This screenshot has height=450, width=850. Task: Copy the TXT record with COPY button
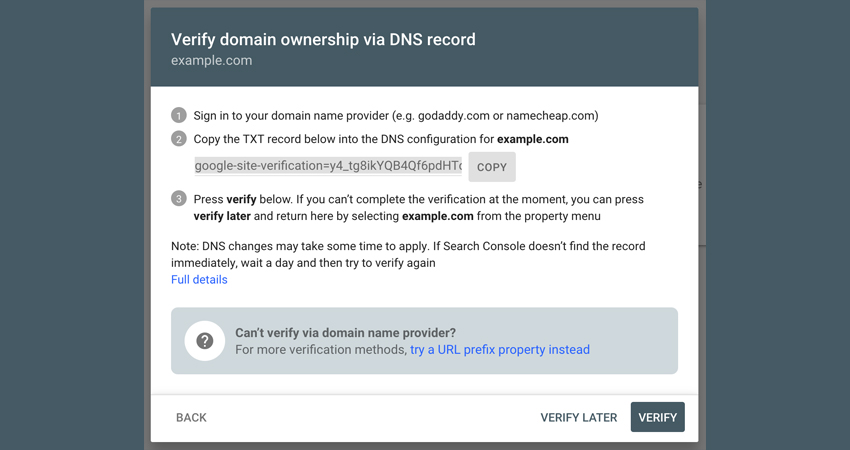coord(492,167)
